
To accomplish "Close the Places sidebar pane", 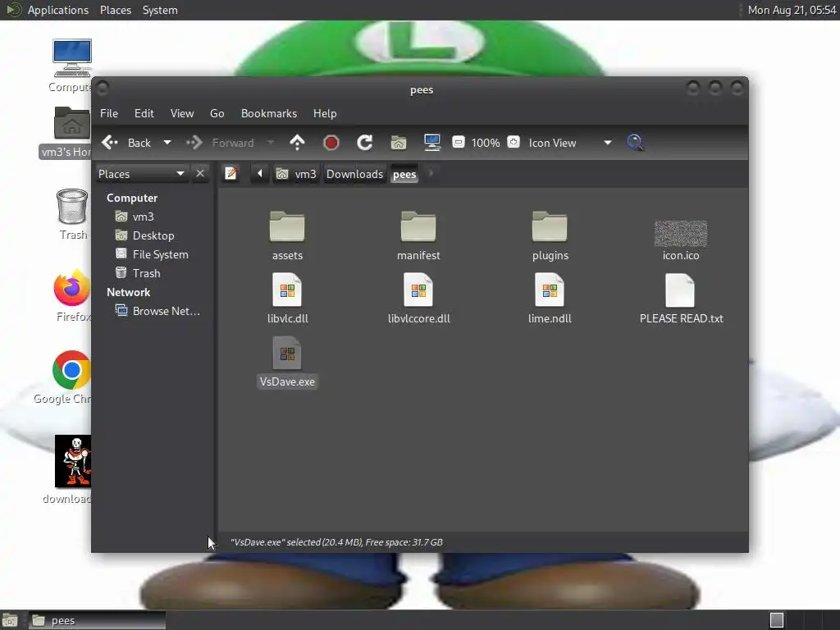I will [200, 174].
